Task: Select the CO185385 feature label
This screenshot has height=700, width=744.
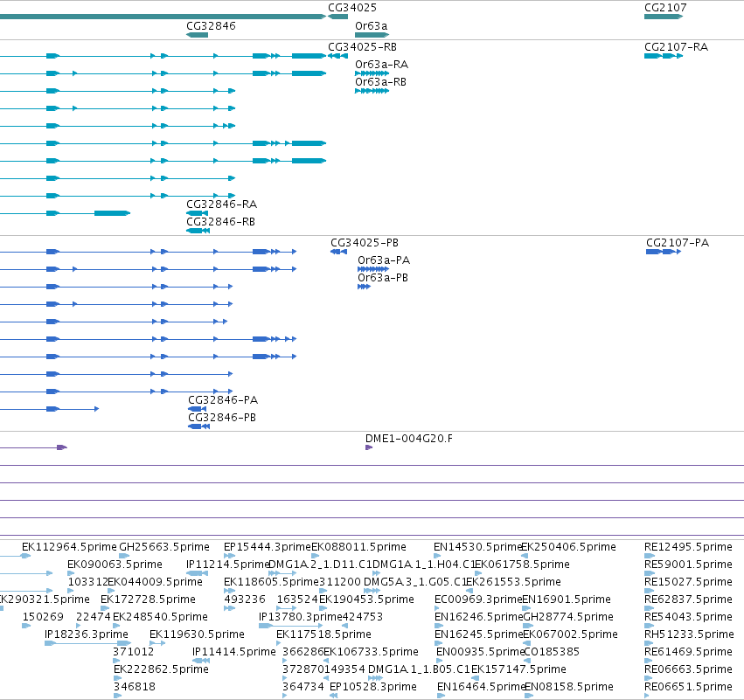Action: [552, 652]
